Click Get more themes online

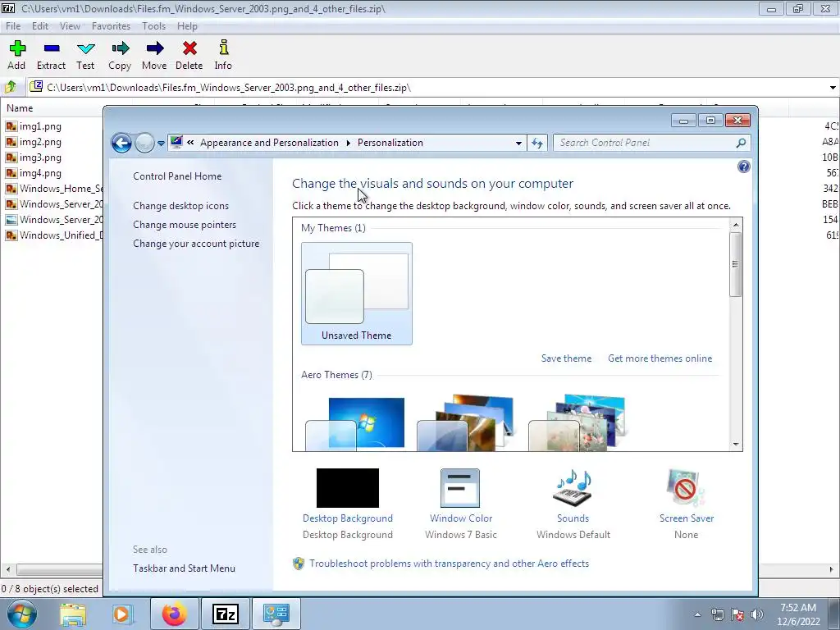click(x=660, y=358)
